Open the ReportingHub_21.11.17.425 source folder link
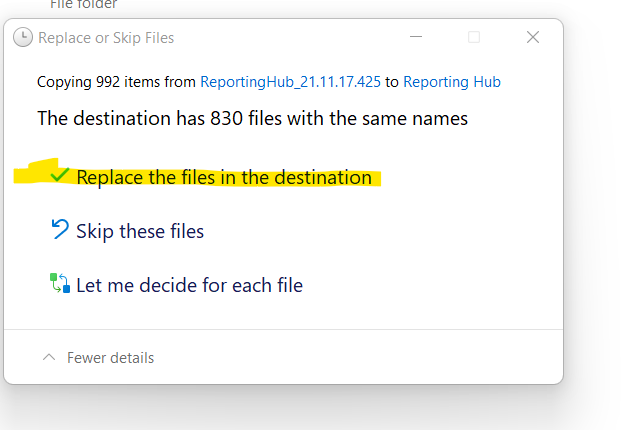Screen dimensions: 630x430 290,82
